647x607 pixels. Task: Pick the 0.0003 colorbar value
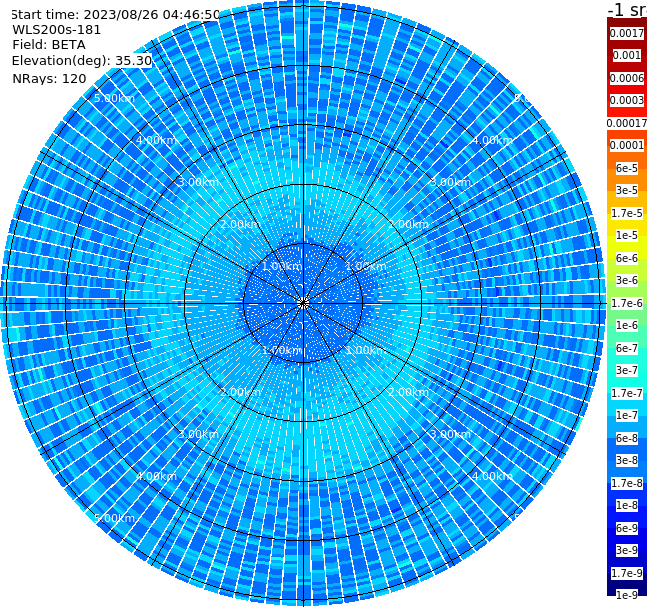[627, 100]
